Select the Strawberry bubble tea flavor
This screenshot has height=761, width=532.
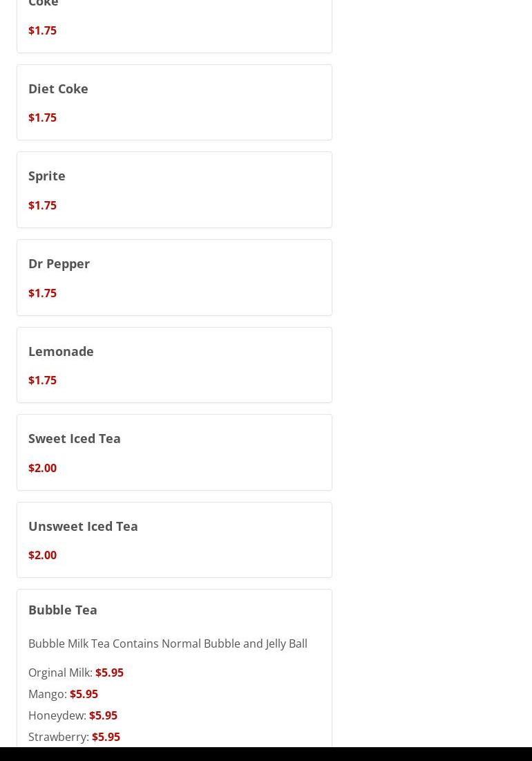pos(74,737)
